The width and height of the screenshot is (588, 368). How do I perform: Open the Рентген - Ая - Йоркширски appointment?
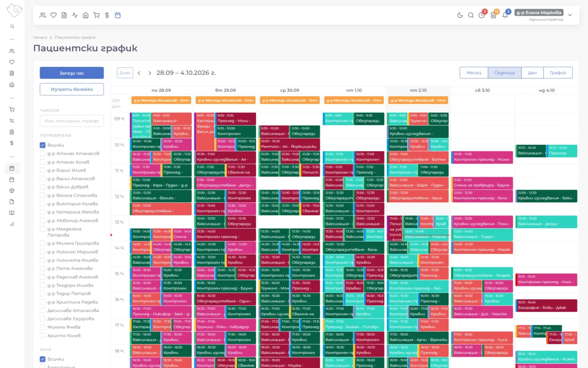[x=290, y=144]
